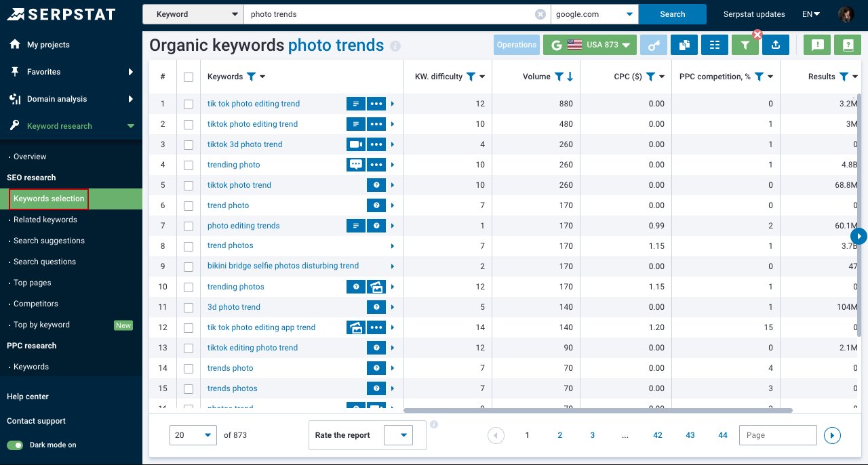This screenshot has height=465, width=868.
Task: Open Related keywords in sidebar
Action: [x=45, y=220]
